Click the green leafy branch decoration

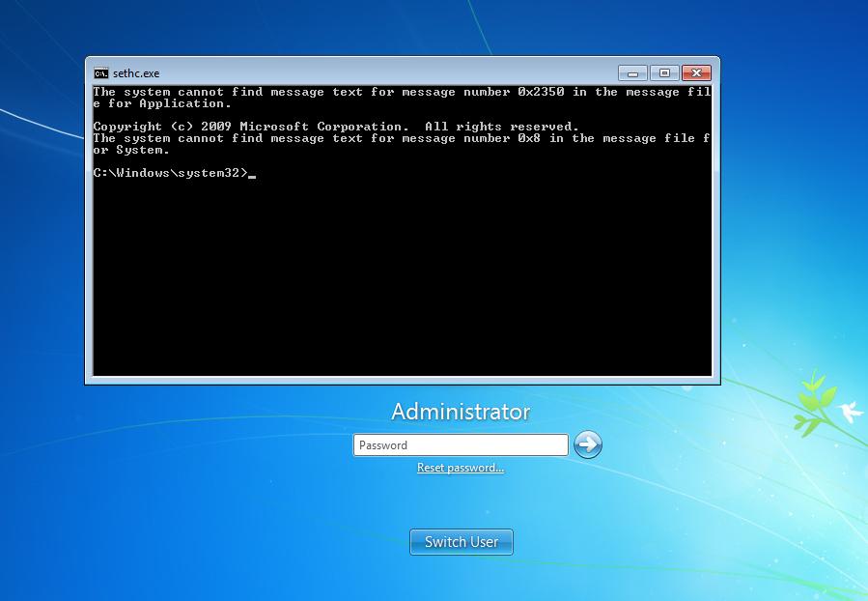tap(813, 401)
